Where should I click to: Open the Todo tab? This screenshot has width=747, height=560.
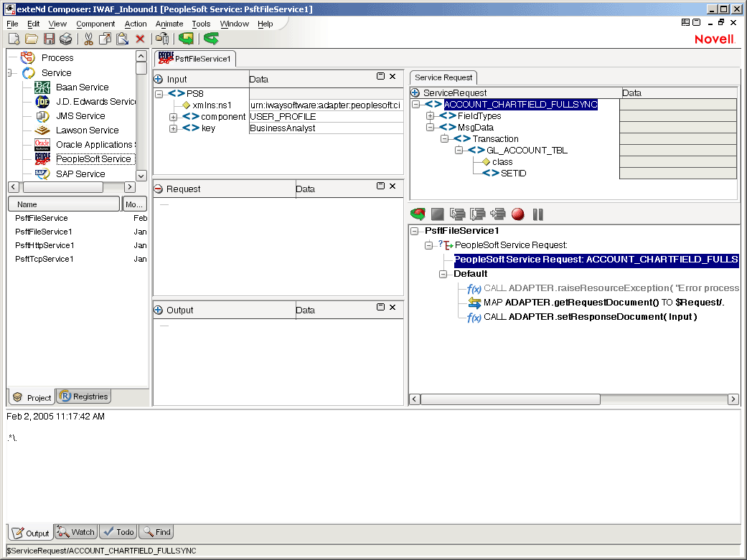[118, 532]
